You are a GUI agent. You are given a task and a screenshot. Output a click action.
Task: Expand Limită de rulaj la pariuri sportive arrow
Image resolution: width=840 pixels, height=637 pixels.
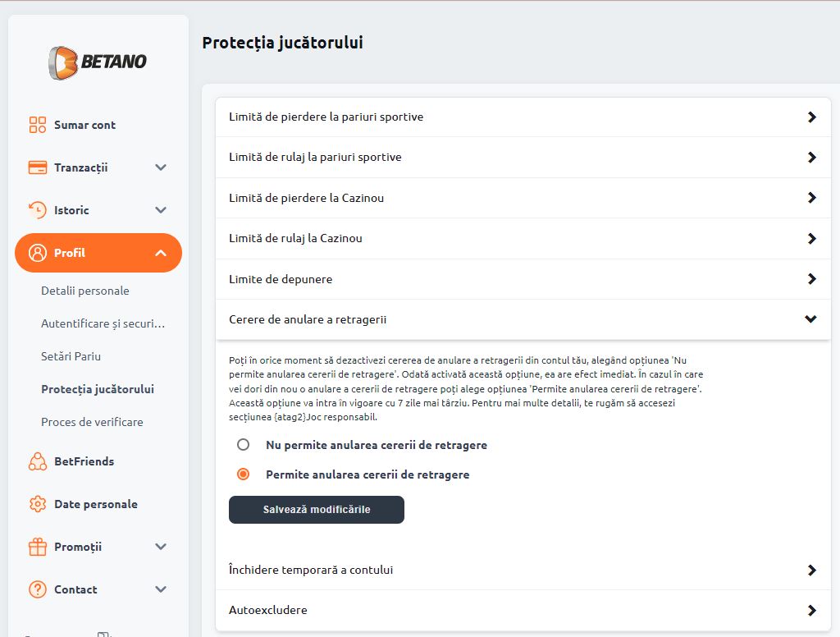(x=811, y=157)
